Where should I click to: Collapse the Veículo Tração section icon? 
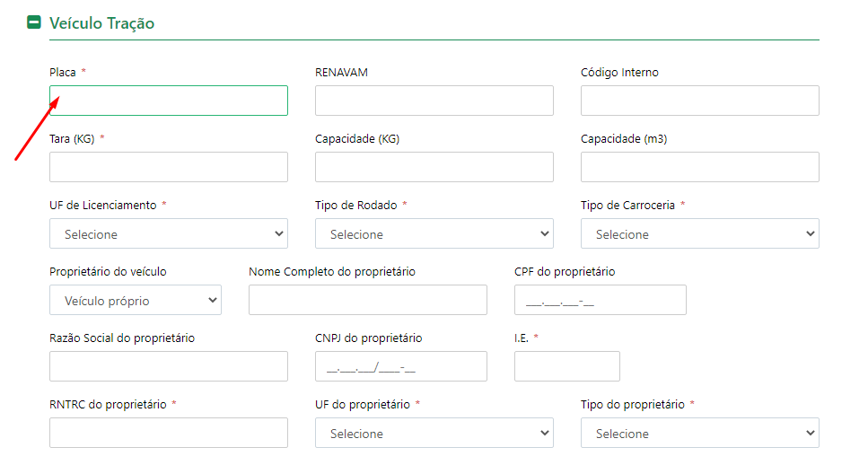(34, 22)
